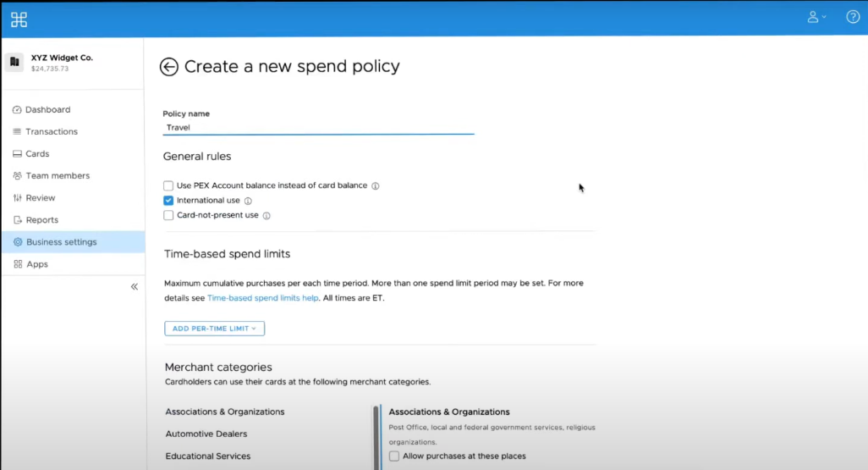Screen dimensions: 868x470
Task: Open the Add Per-Time Limit dropdown
Action: coord(214,329)
